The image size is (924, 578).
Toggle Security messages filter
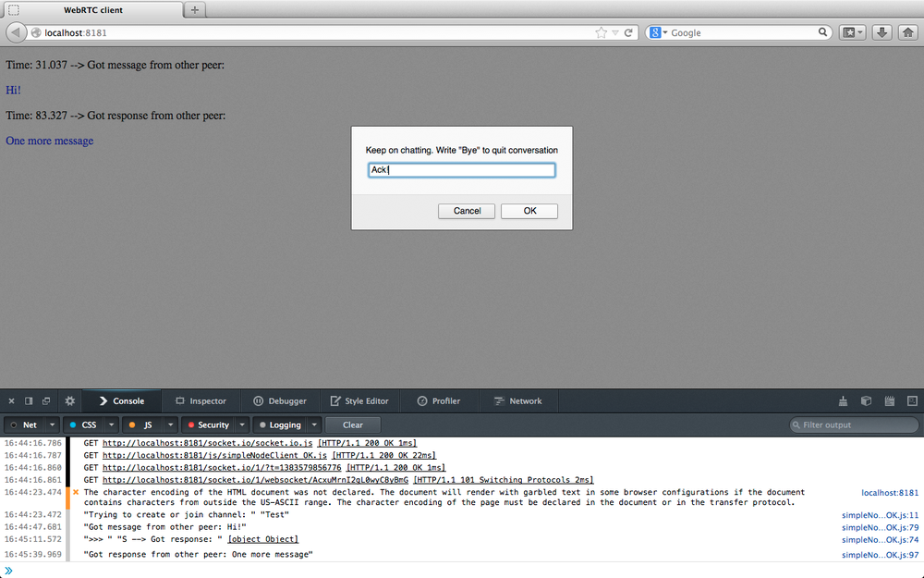click(x=208, y=424)
